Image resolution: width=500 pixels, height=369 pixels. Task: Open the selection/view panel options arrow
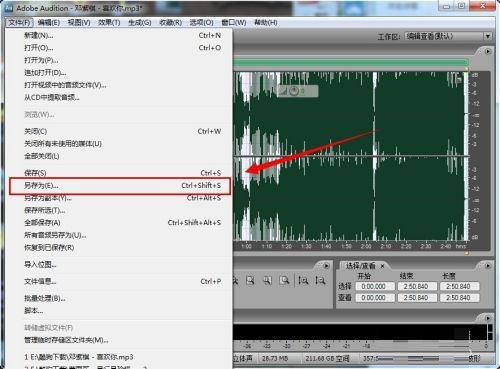pos(488,266)
